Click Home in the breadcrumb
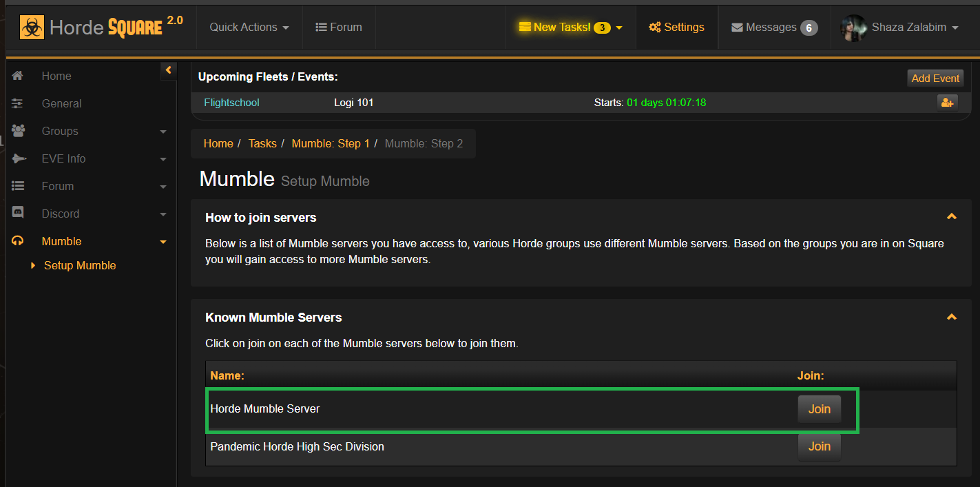This screenshot has height=487, width=980. point(218,143)
